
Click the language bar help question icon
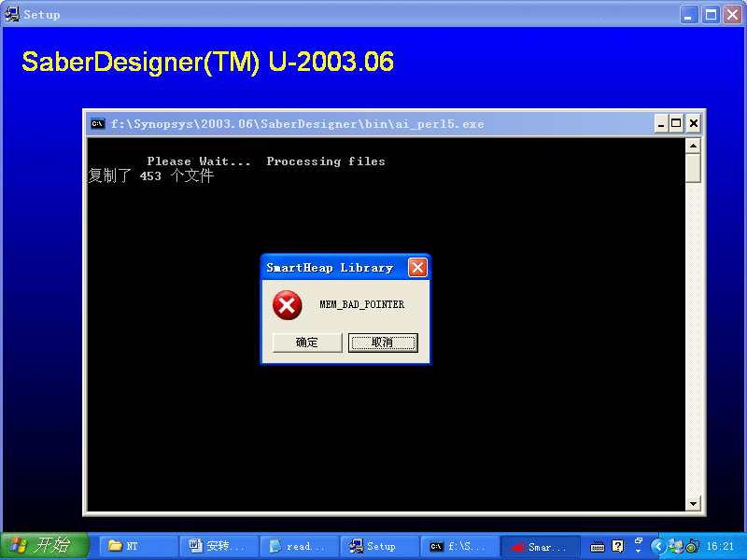pyautogui.click(x=617, y=546)
